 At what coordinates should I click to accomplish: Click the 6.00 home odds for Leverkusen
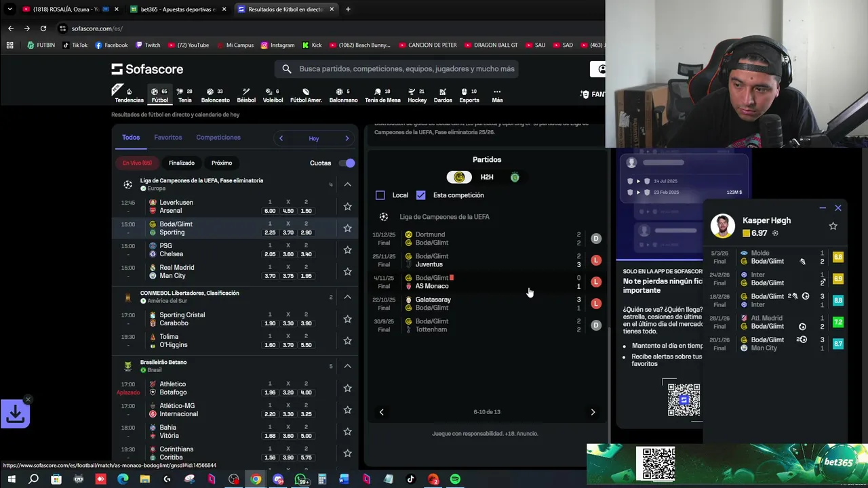(270, 211)
